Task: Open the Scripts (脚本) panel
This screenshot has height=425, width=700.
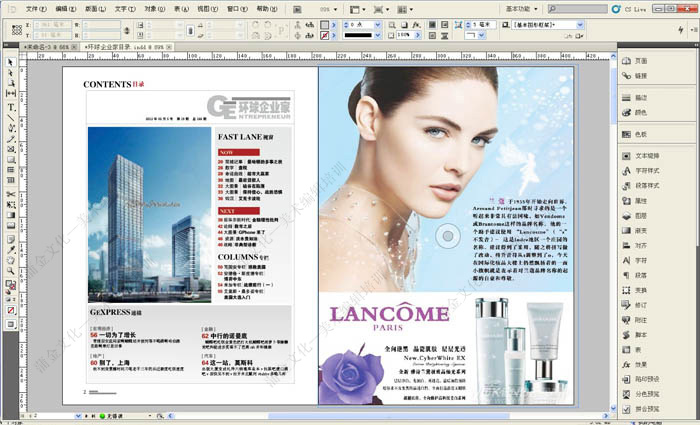Action: (634, 335)
